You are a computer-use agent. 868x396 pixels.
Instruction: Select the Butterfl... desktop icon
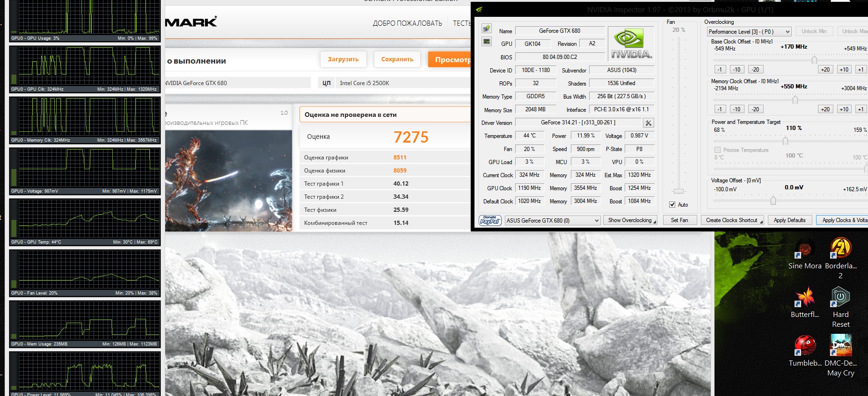tap(805, 303)
